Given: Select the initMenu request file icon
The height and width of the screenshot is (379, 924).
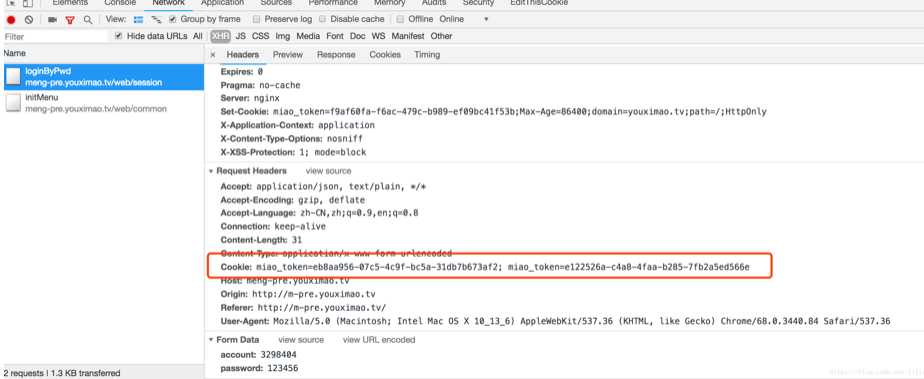Looking at the screenshot, I should (x=13, y=103).
